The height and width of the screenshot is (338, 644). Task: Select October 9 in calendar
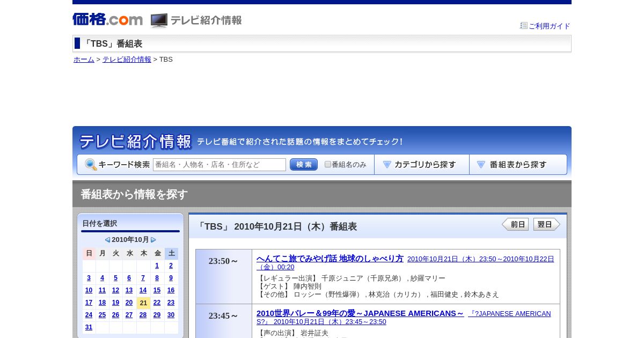[171, 278]
